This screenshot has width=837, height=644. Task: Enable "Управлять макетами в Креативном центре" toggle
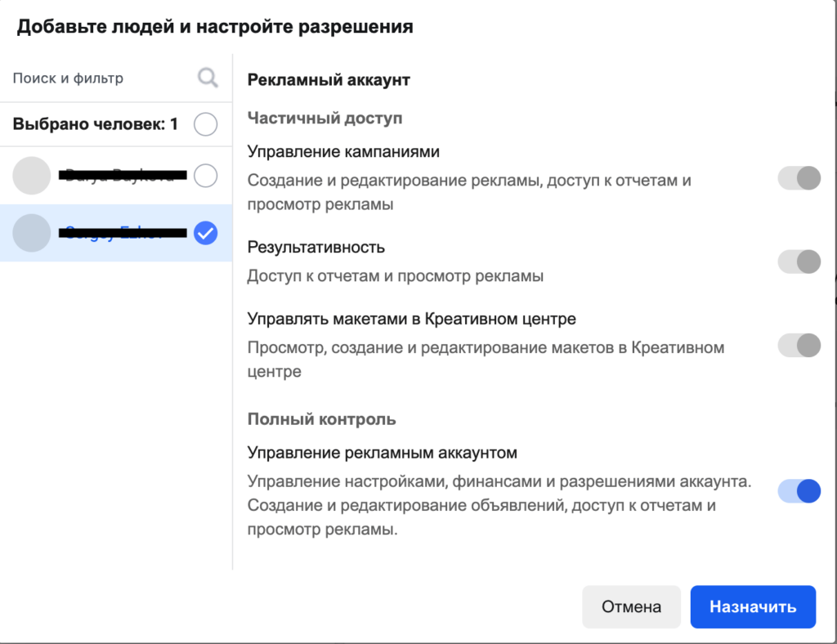pos(799,345)
